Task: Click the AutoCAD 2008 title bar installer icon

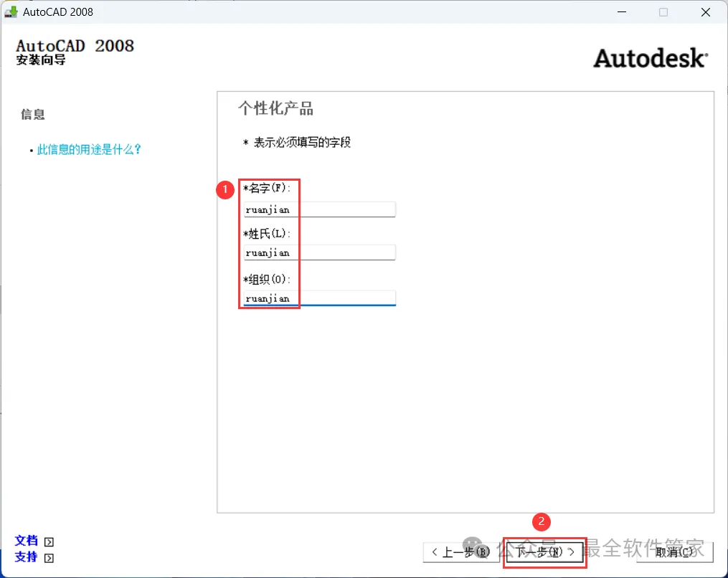Action: coord(11,11)
